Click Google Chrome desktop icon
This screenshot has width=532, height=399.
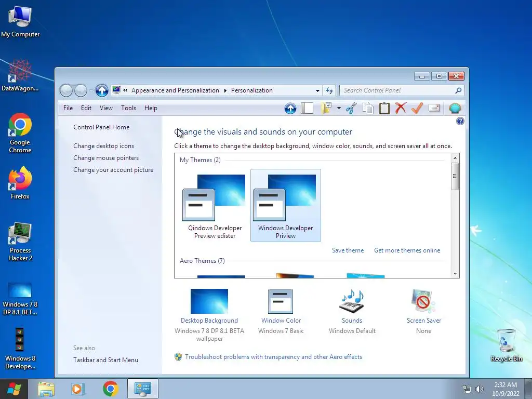coord(20,133)
